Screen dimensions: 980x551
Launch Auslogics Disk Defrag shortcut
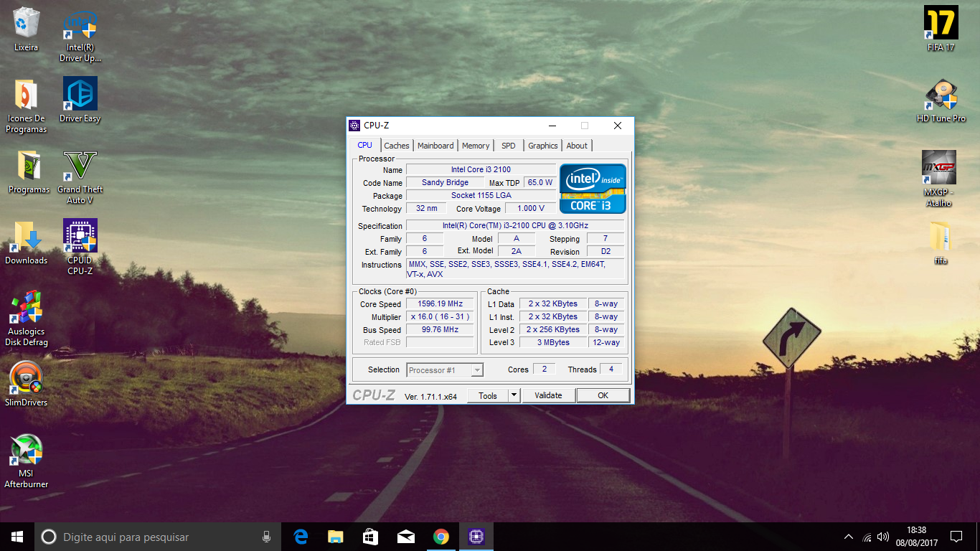click(27, 319)
